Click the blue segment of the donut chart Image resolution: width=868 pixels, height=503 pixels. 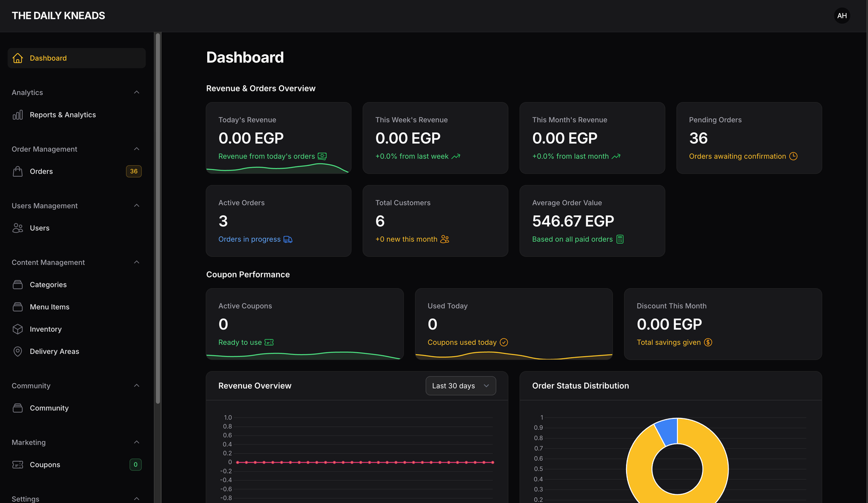[667, 432]
